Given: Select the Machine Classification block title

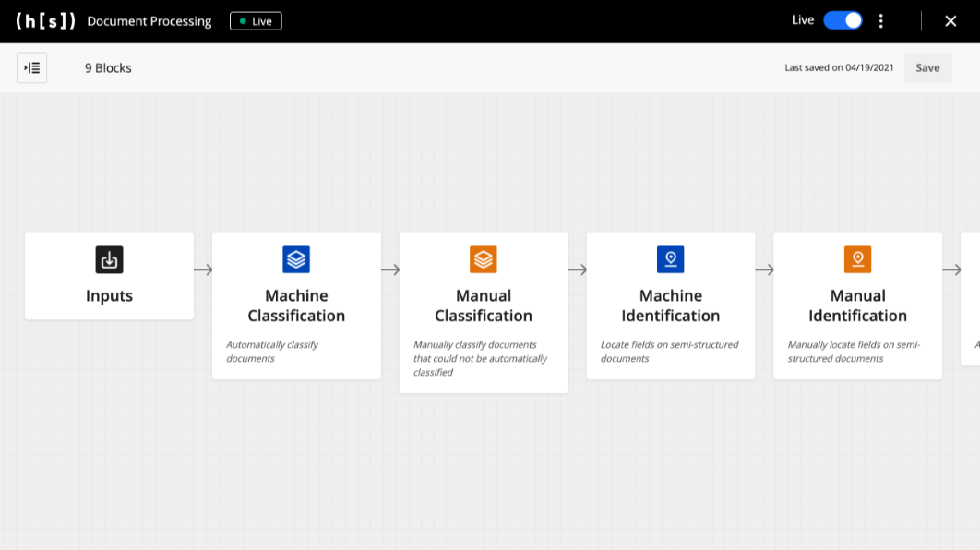Looking at the screenshot, I should coord(296,305).
